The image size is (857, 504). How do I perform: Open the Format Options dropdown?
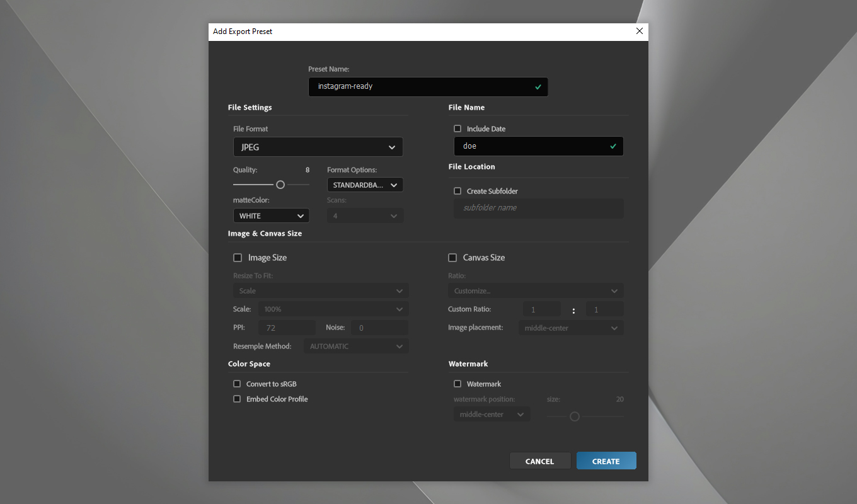click(365, 185)
